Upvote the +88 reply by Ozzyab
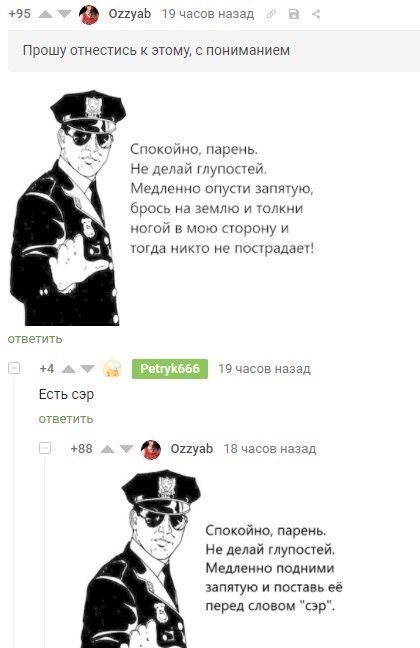Viewport: 420px width, 648px height. tap(107, 449)
